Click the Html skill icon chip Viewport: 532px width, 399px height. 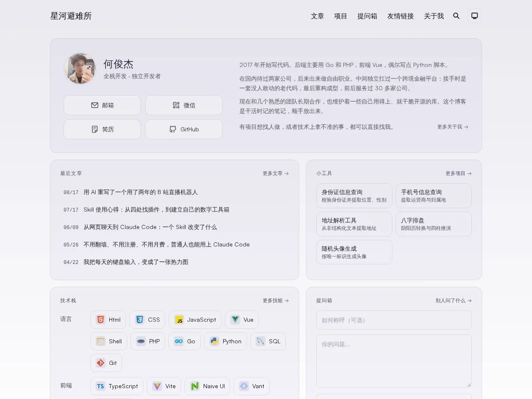click(108, 320)
